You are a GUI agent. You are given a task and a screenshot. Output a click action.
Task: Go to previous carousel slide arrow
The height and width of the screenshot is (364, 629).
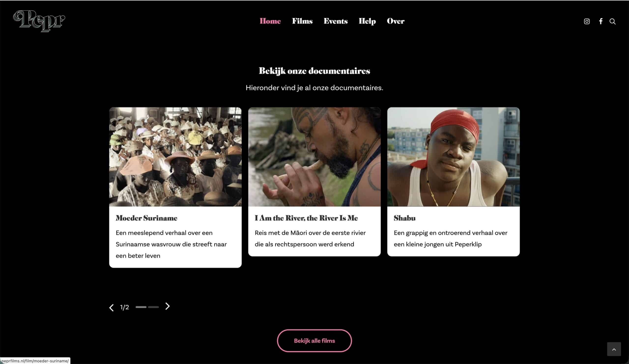click(x=111, y=307)
